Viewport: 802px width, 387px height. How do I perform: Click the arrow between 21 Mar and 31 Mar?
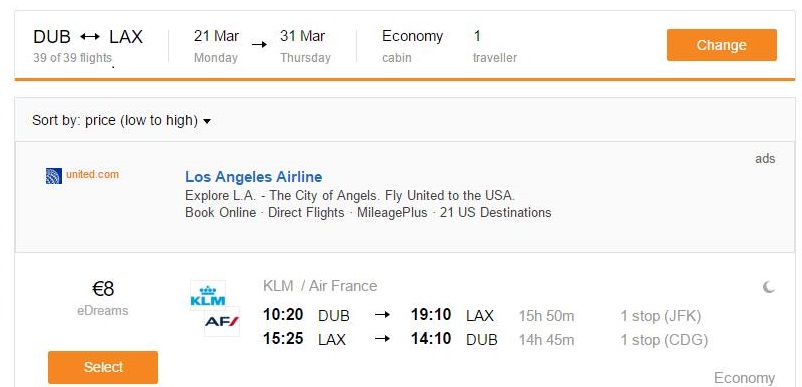259,44
